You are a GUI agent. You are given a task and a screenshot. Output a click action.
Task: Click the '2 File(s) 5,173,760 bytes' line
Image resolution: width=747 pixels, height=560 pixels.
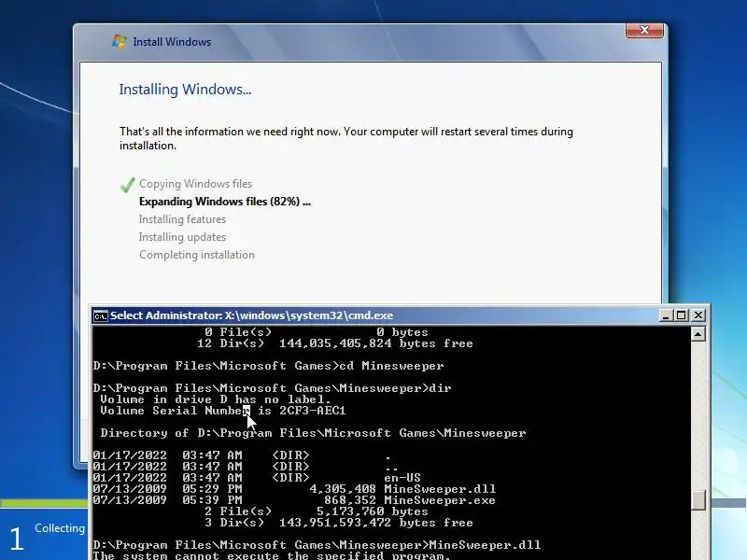tap(317, 511)
